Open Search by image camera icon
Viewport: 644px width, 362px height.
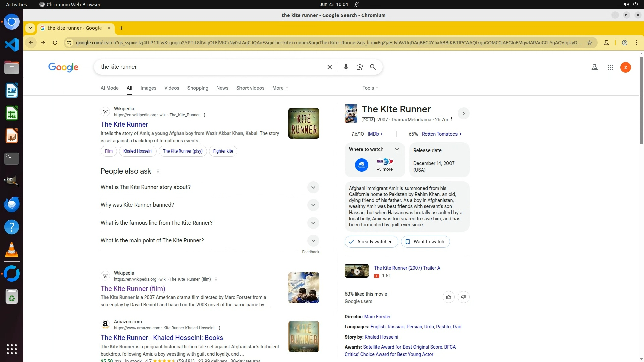tap(359, 67)
